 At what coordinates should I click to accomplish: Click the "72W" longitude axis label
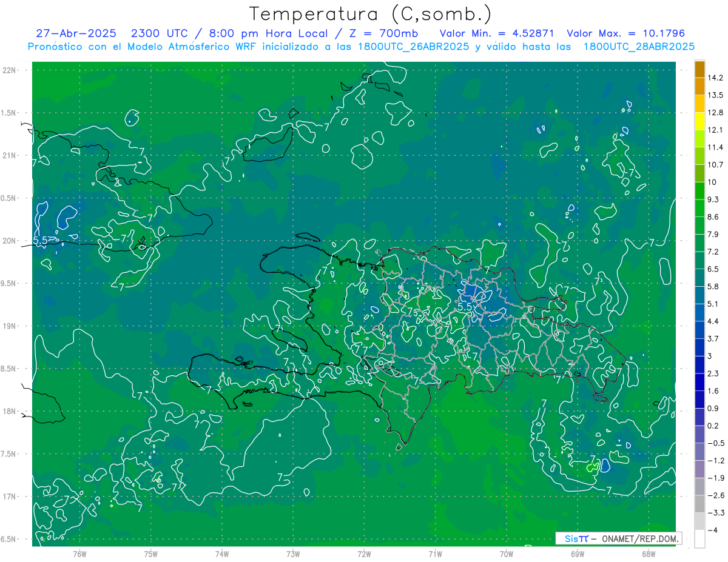tap(364, 554)
